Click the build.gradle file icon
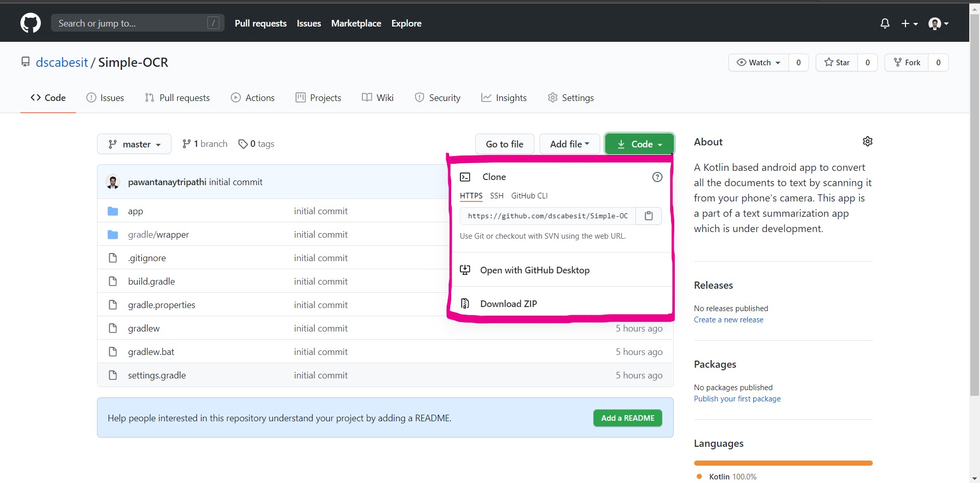This screenshot has height=483, width=980. 113,282
